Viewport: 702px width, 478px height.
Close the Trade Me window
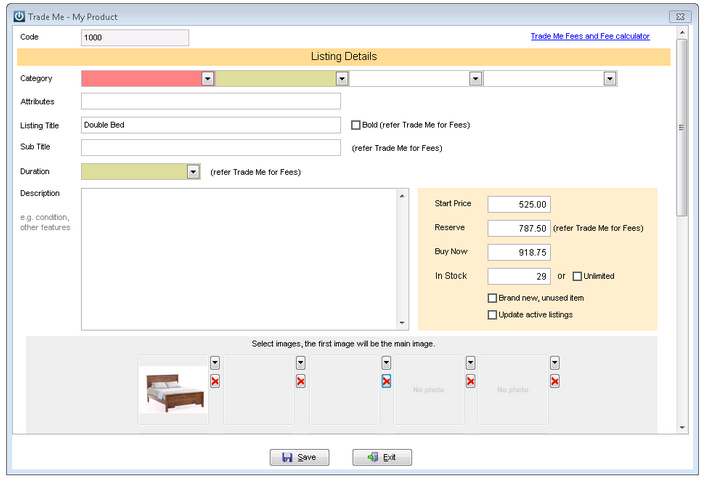680,17
